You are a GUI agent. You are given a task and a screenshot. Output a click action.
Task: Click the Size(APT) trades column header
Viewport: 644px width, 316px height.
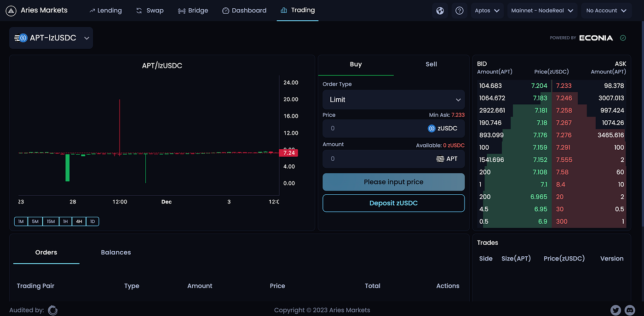coord(516,259)
